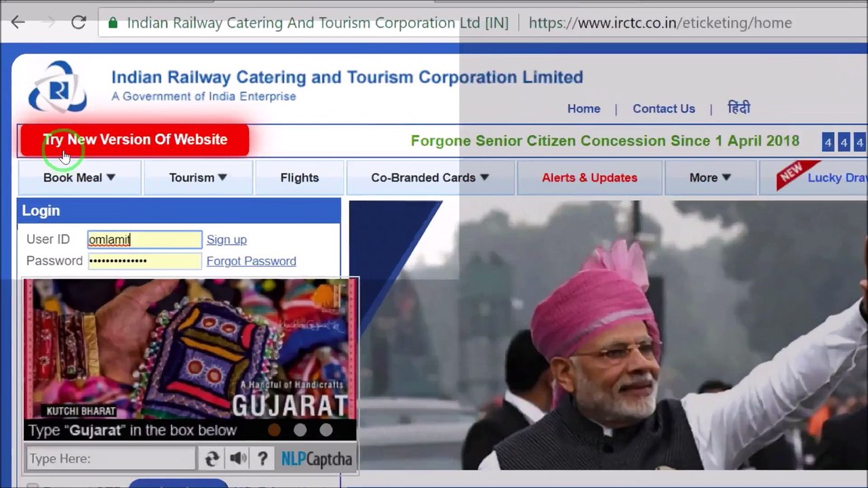868x488 pixels.
Task: Click the green padlock security icon
Action: 113,23
